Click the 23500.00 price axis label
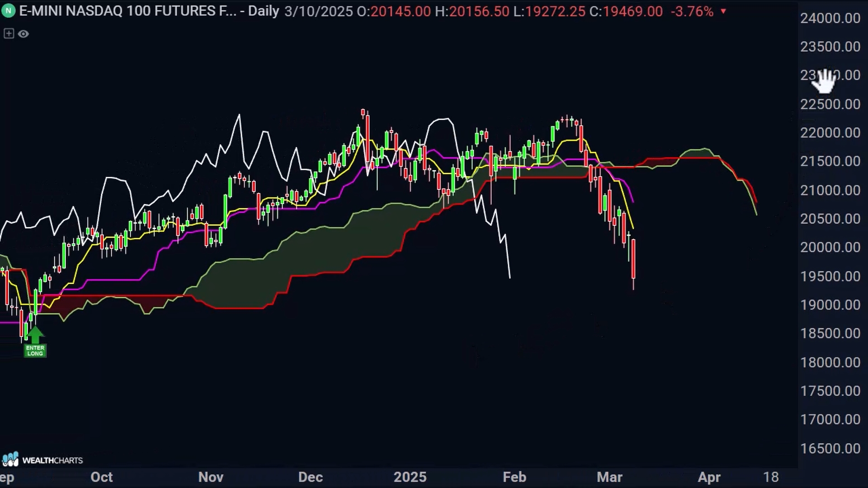 pos(830,47)
